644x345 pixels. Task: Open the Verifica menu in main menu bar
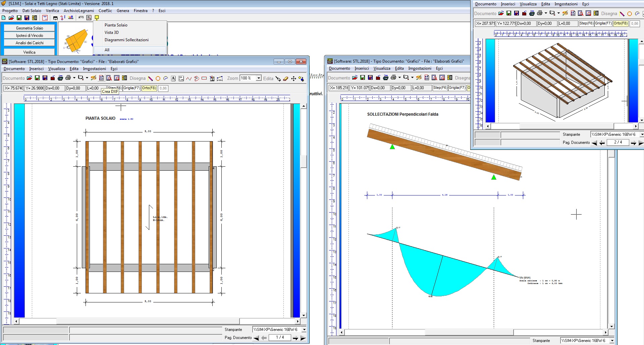(52, 11)
